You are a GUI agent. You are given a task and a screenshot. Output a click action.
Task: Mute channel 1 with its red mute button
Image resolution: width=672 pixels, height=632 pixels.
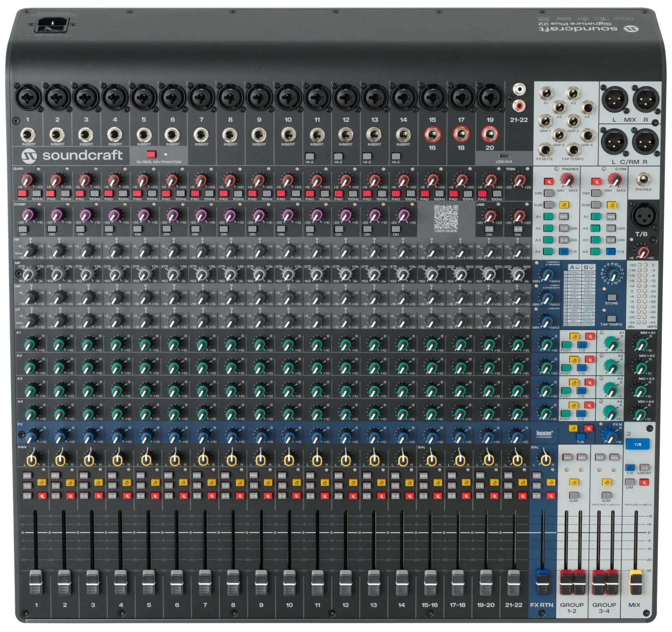[x=42, y=496]
